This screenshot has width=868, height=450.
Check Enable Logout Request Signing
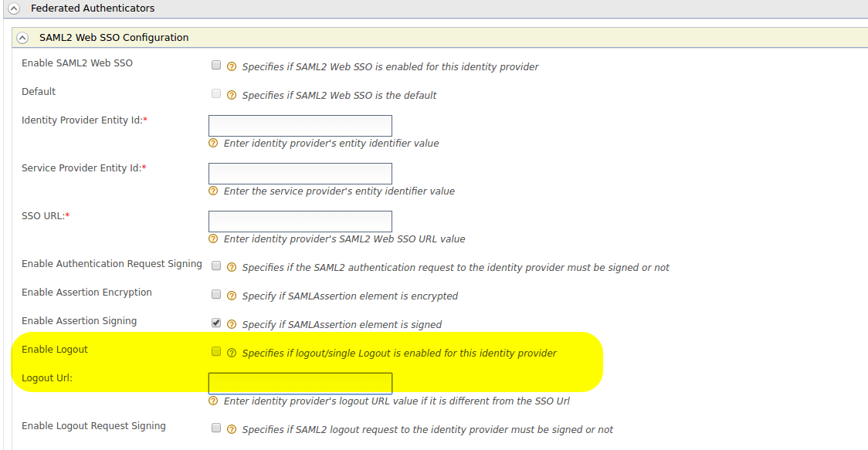pos(216,428)
